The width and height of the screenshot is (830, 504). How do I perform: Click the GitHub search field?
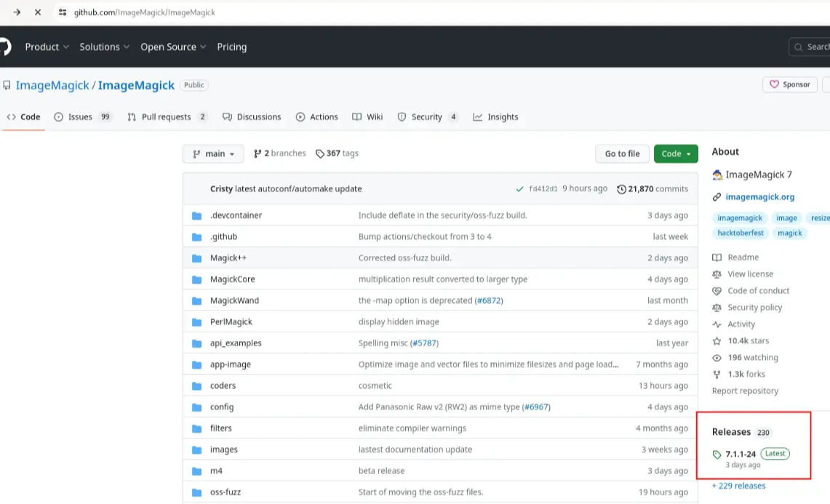[811, 47]
